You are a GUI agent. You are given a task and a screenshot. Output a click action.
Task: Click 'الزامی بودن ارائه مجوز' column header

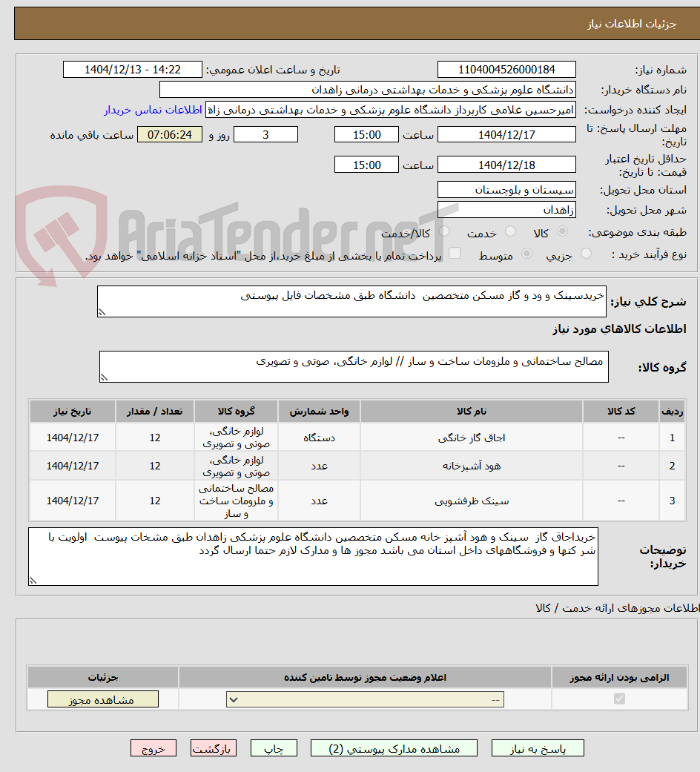(619, 678)
